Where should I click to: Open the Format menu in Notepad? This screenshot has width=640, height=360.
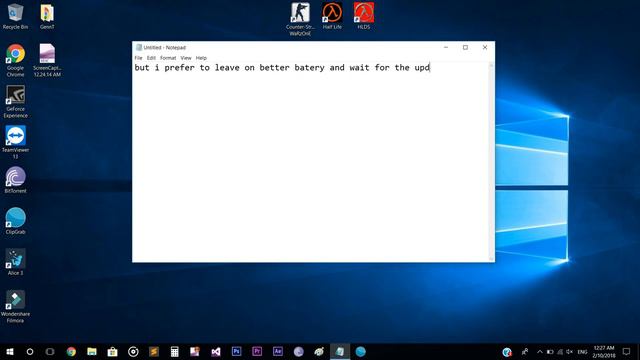tap(168, 58)
